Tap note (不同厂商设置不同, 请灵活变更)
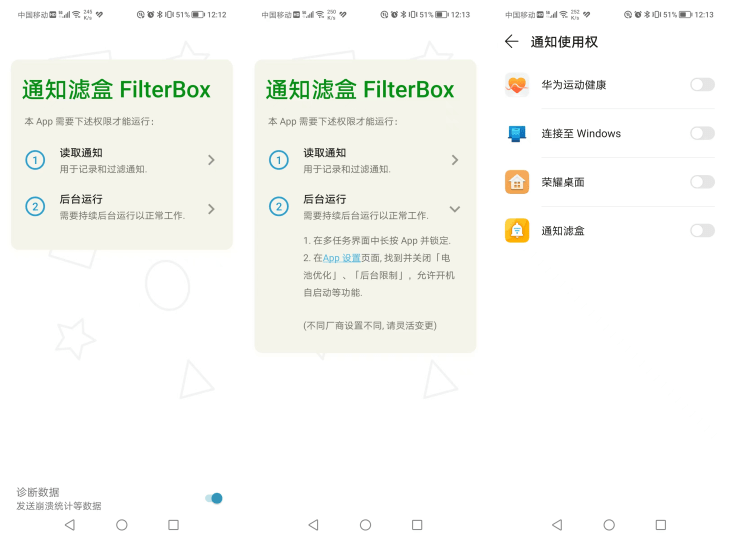The image size is (731, 538). click(x=370, y=325)
